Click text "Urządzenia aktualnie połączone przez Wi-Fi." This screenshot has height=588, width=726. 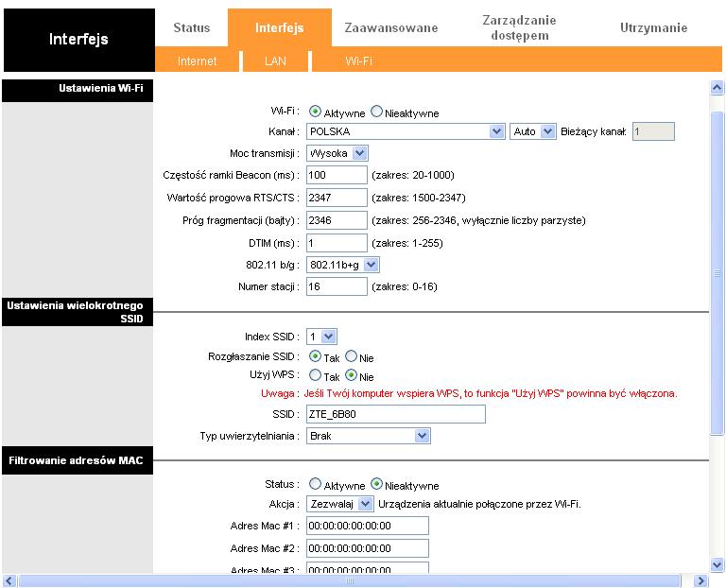pyautogui.click(x=479, y=504)
